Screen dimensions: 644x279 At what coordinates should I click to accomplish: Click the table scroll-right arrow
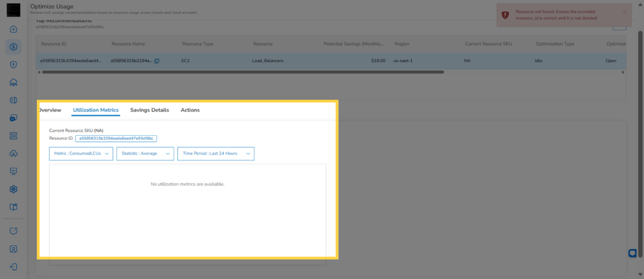pyautogui.click(x=623, y=72)
